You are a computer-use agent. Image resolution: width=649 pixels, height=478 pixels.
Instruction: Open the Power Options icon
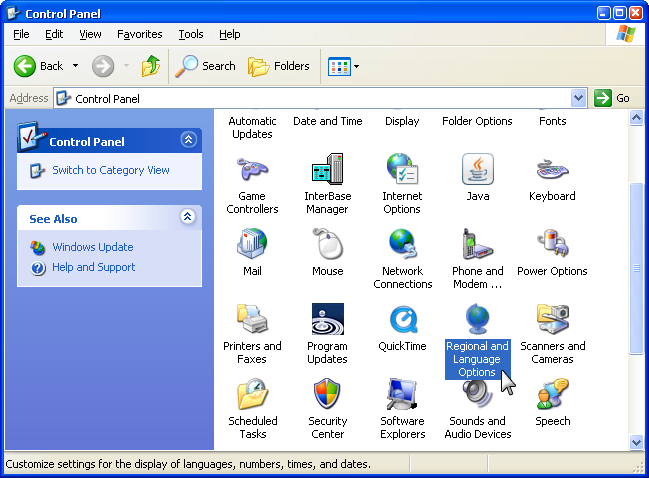pyautogui.click(x=553, y=243)
